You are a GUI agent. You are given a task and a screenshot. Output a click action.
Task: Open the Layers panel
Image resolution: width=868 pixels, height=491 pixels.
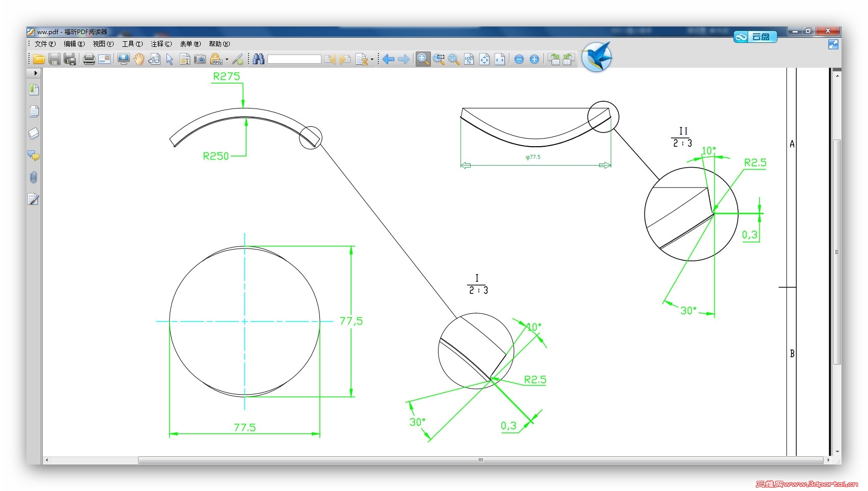[x=34, y=133]
